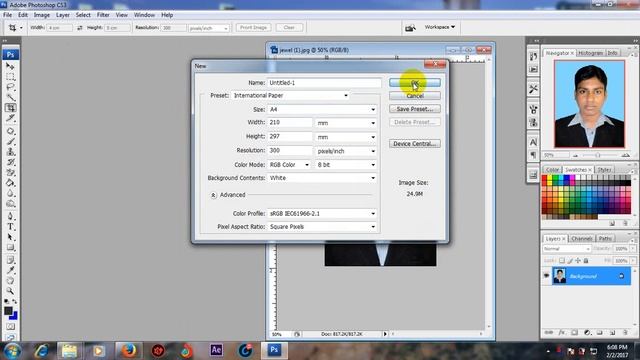Open the Resolution unit dropdown pixels/inch in dialog
Image resolution: width=640 pixels, height=360 pixels.
click(x=346, y=151)
